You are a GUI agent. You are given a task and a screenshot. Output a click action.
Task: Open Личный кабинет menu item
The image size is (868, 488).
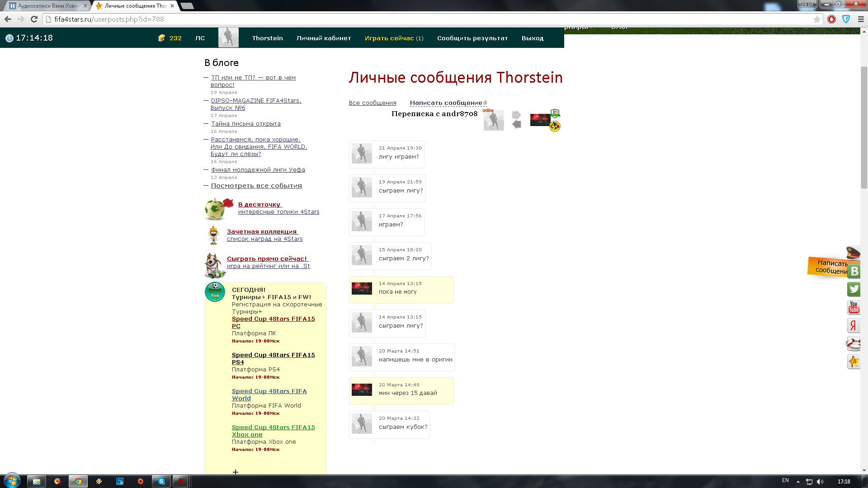[x=324, y=38]
